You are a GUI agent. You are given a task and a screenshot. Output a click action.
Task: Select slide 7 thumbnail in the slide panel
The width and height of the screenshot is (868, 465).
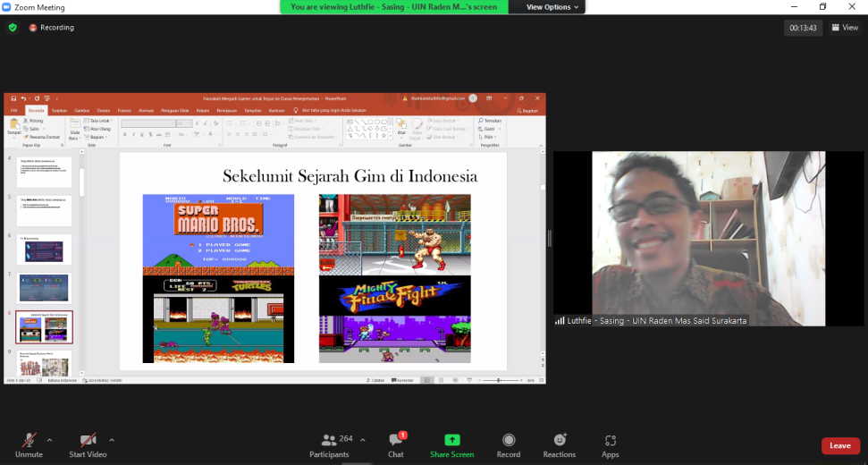click(45, 287)
